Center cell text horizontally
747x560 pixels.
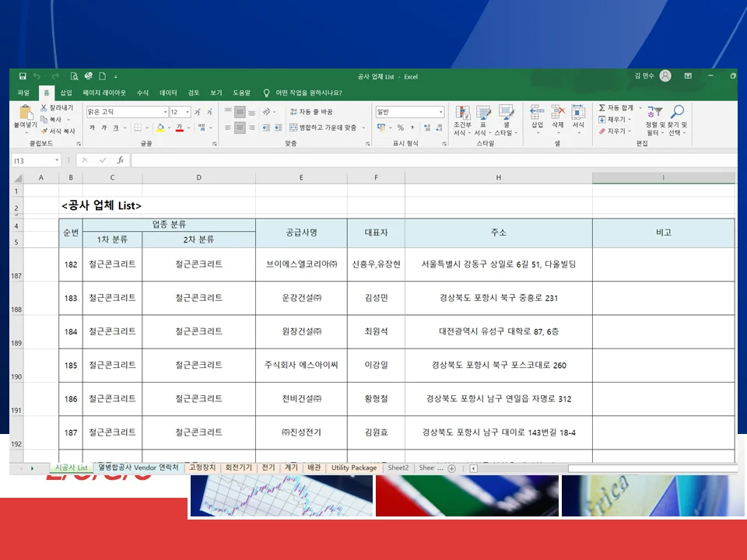(240, 128)
